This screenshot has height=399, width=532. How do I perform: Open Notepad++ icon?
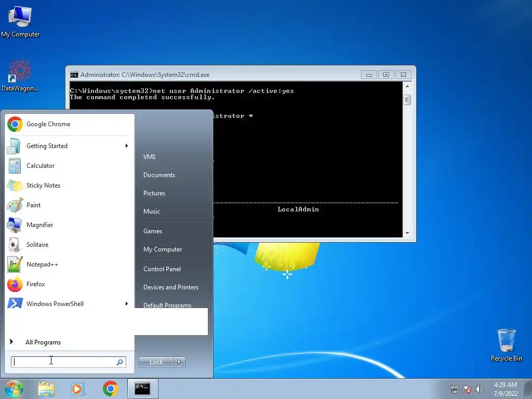pos(15,264)
